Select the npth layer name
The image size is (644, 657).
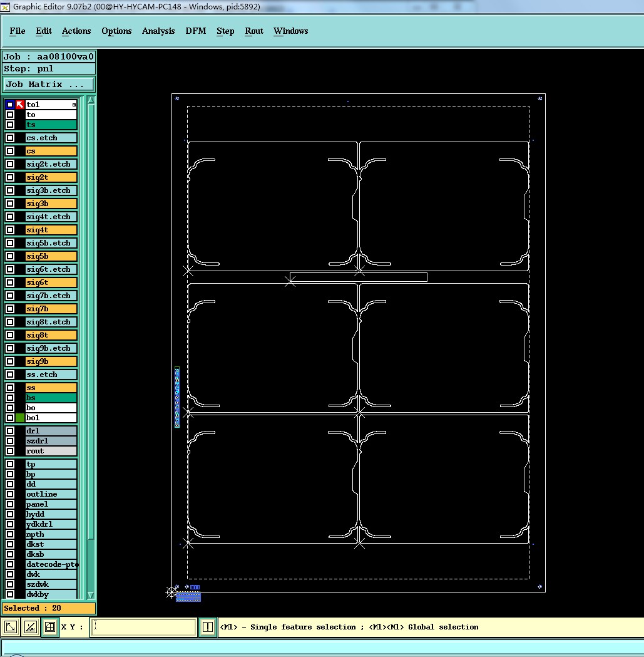tap(51, 534)
